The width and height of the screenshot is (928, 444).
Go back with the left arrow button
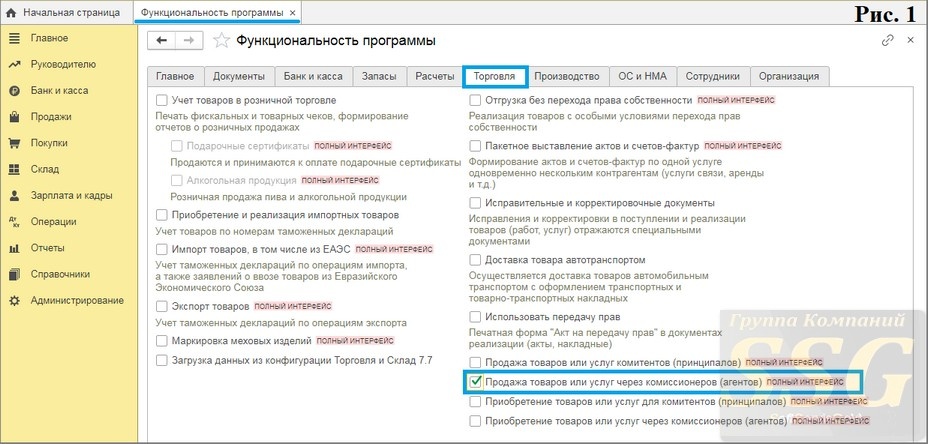click(162, 40)
